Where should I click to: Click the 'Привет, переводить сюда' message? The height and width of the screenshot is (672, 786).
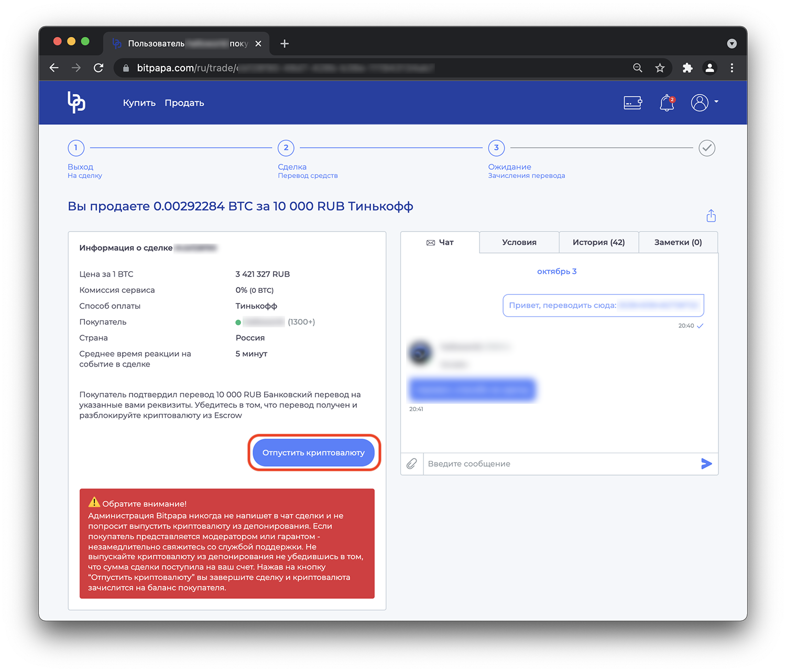[x=603, y=305]
